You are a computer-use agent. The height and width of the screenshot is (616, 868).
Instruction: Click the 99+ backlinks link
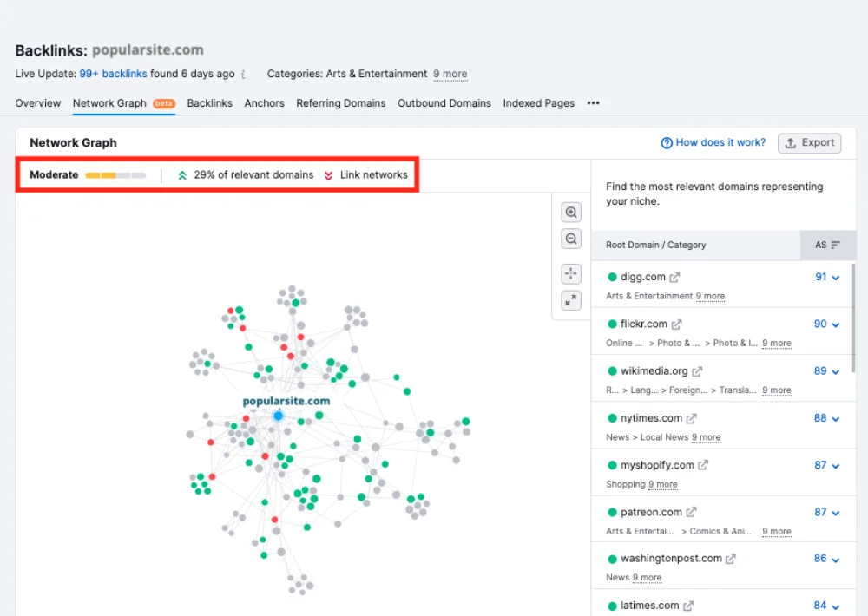[x=113, y=74]
